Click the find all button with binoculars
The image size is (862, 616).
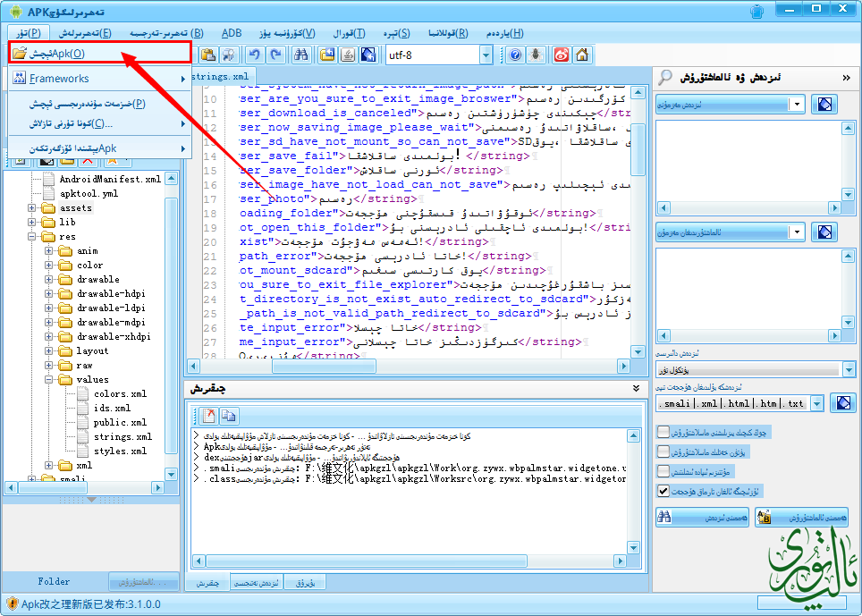702,517
